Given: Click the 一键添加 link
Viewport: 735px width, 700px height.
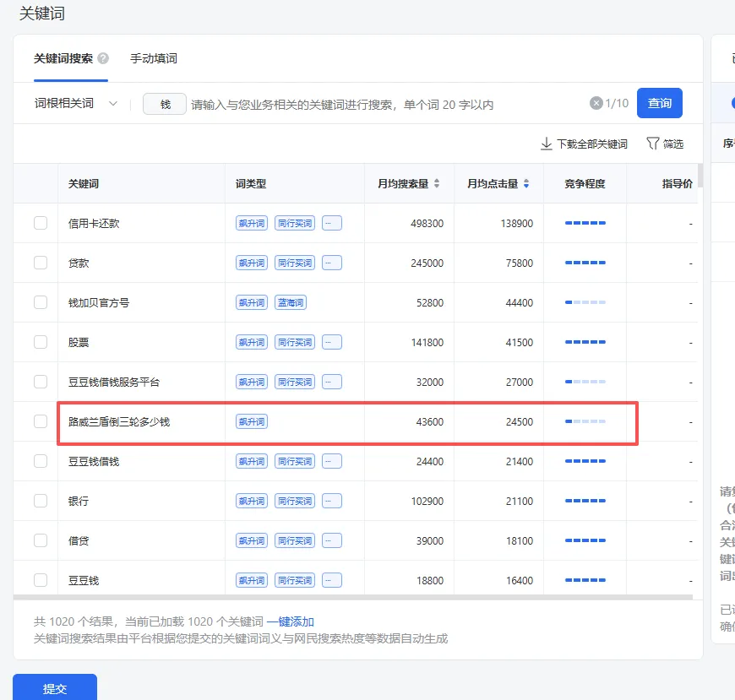Looking at the screenshot, I should click(x=290, y=621).
